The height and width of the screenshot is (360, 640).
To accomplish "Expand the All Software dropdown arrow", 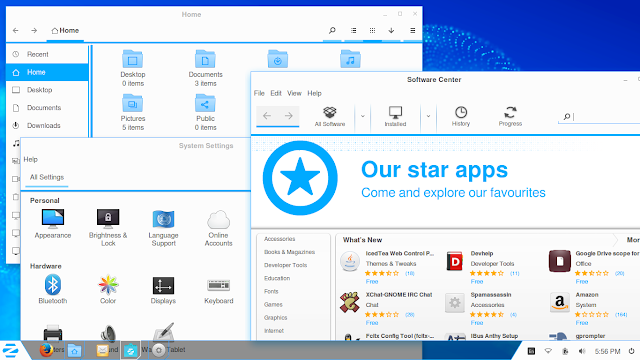I will pos(362,116).
